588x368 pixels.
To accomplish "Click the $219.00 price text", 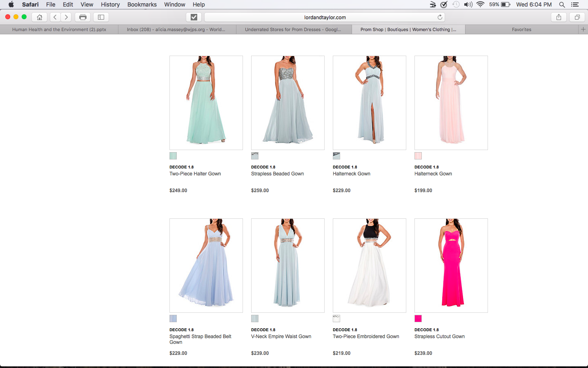I will pos(342,353).
